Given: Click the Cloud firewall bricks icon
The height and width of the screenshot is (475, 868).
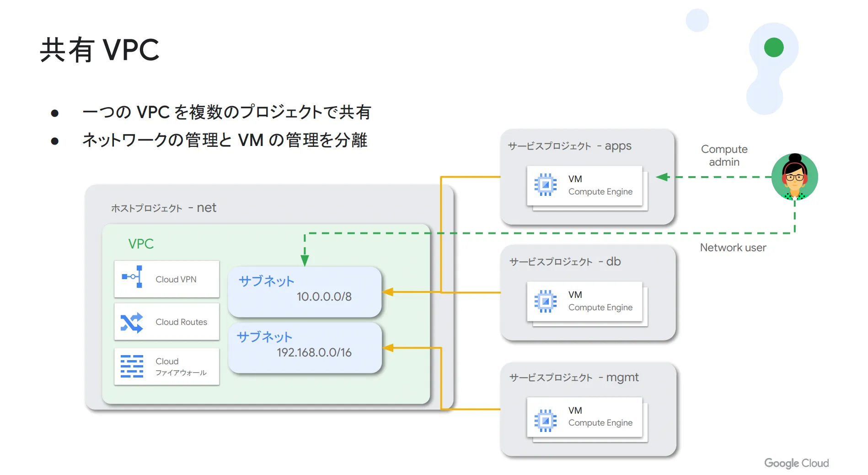Looking at the screenshot, I should click(132, 366).
